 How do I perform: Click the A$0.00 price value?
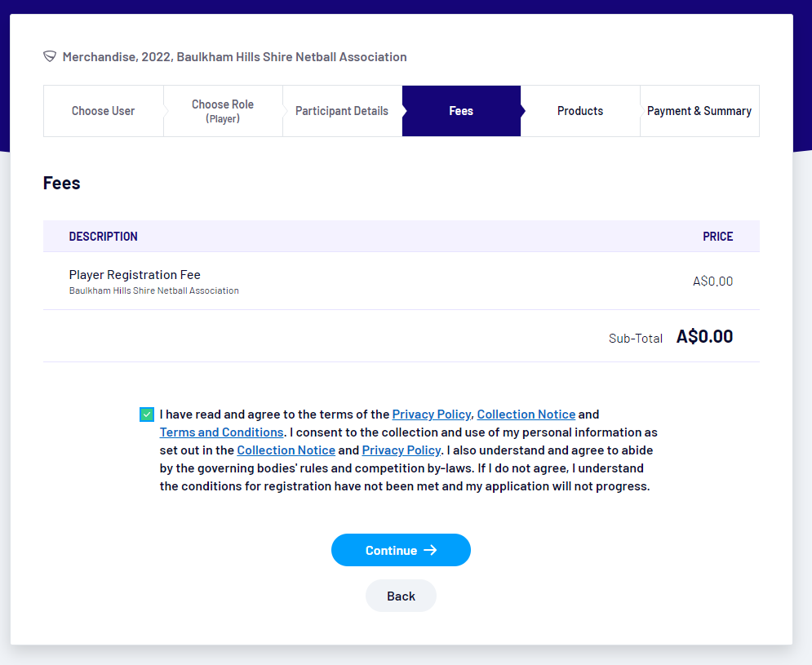[712, 282]
